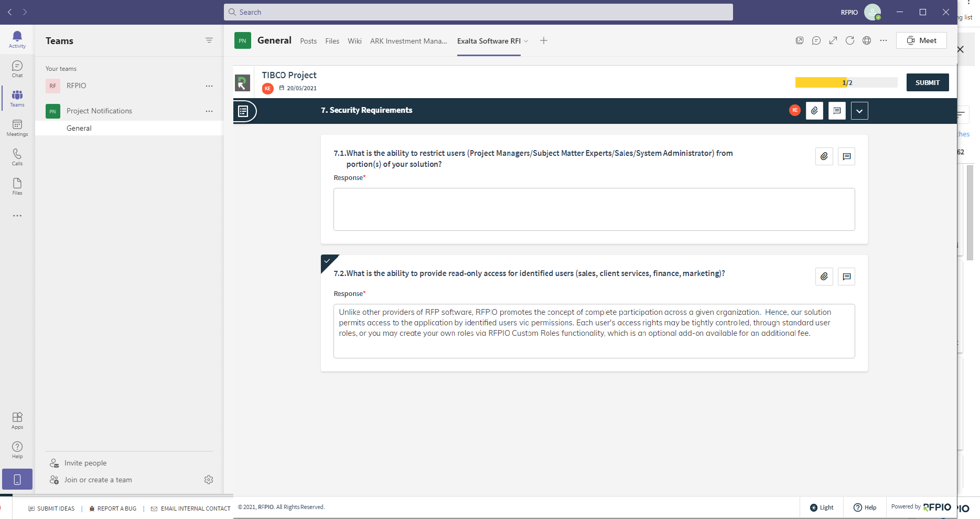
Task: Add comment on question 7.1
Action: tap(847, 156)
